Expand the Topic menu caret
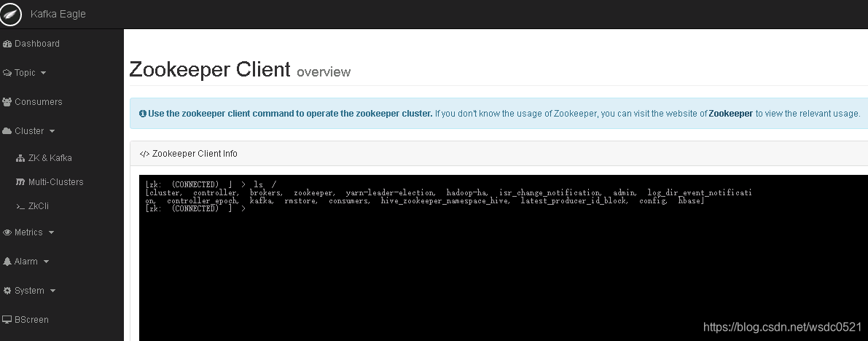868x341 pixels. pos(44,73)
